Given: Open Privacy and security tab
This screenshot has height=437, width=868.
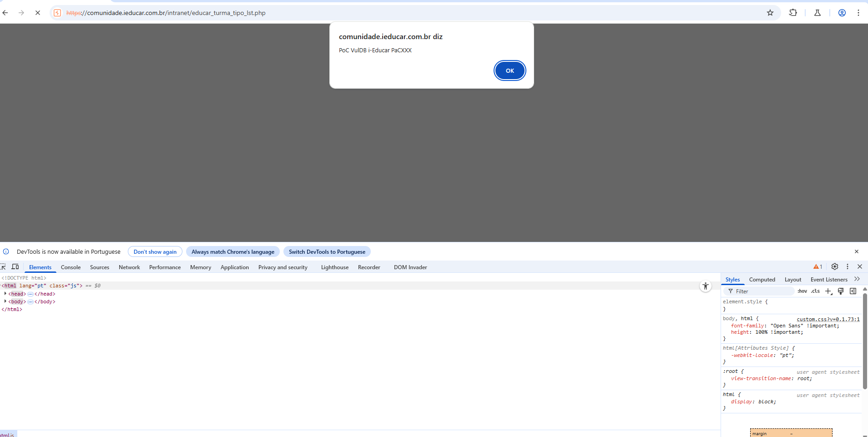Looking at the screenshot, I should coord(283,267).
